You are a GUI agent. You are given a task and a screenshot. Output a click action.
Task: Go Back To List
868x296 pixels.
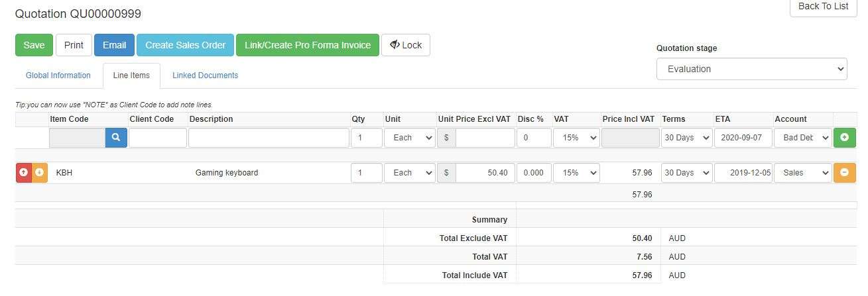(823, 7)
